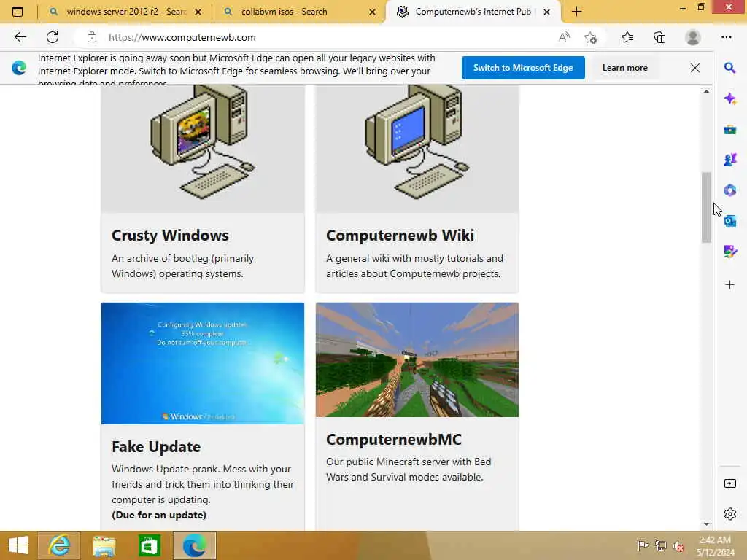Open the ComputernewbMC link

[393, 439]
